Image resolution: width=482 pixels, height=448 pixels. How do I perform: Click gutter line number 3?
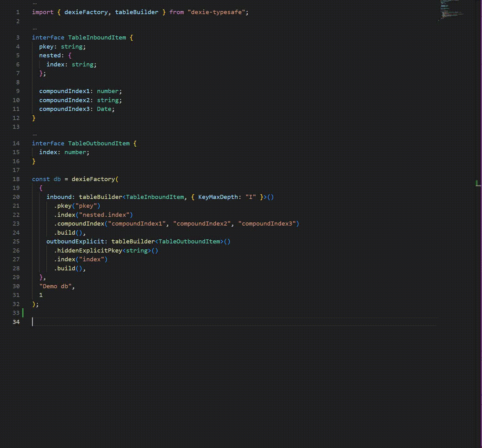click(x=18, y=38)
